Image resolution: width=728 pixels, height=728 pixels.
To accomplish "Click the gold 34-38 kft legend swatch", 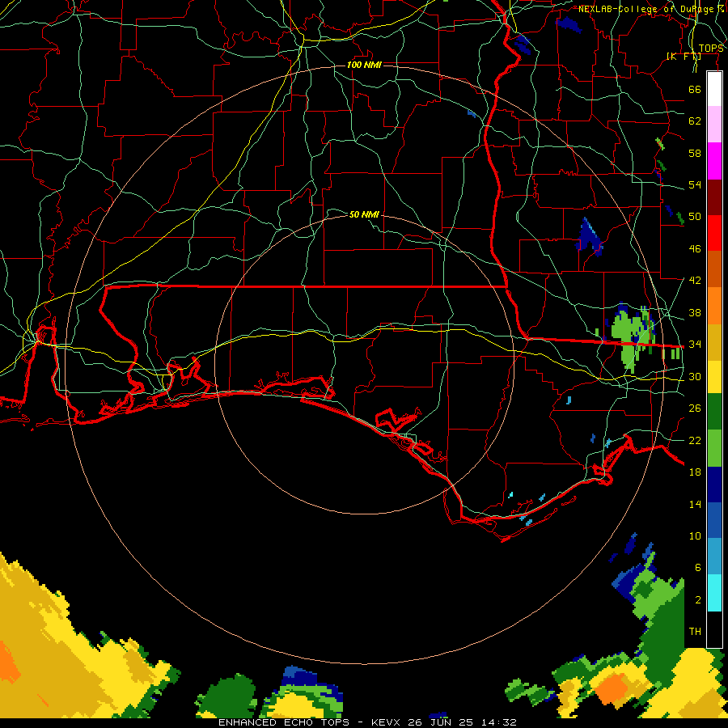I will point(714,342).
